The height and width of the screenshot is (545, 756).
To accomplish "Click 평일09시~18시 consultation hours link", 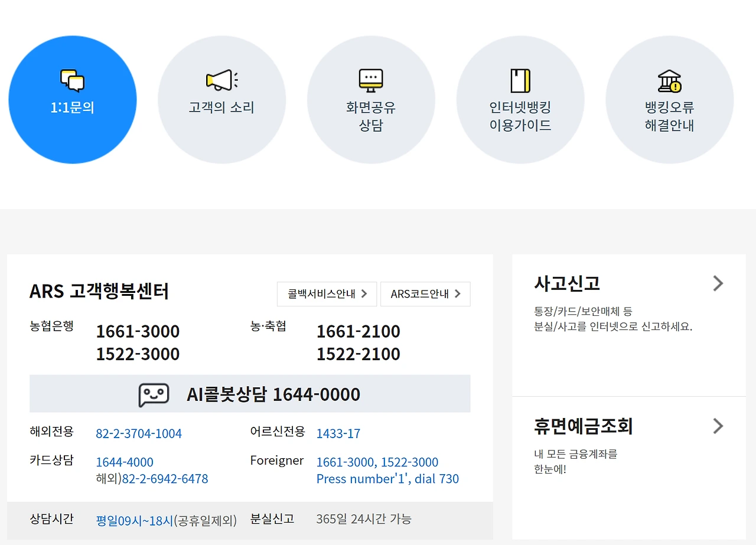I will [x=135, y=521].
